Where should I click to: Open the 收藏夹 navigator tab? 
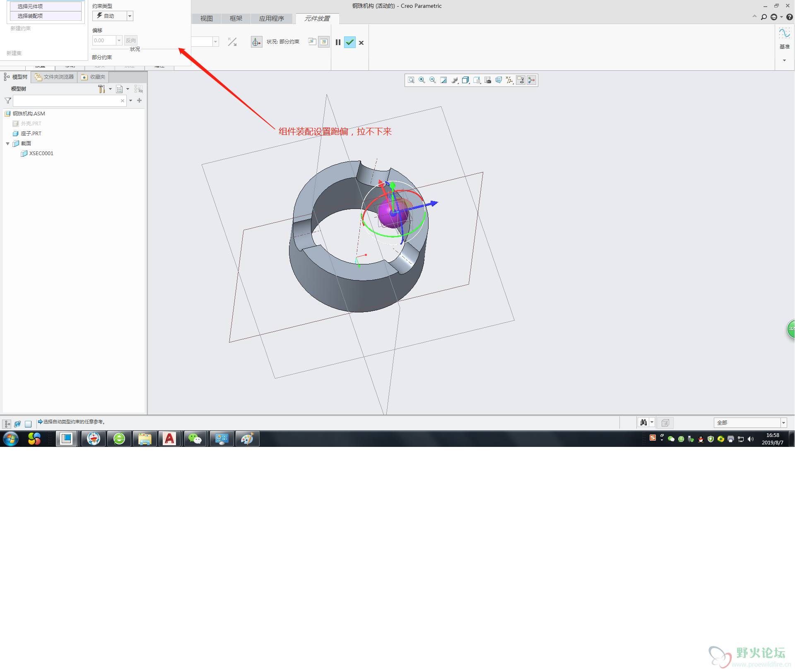tap(93, 77)
